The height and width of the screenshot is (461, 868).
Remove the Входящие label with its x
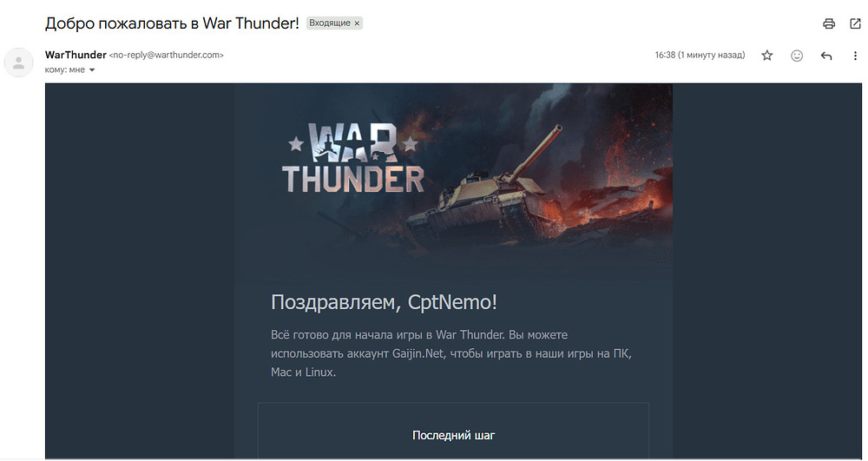click(357, 23)
